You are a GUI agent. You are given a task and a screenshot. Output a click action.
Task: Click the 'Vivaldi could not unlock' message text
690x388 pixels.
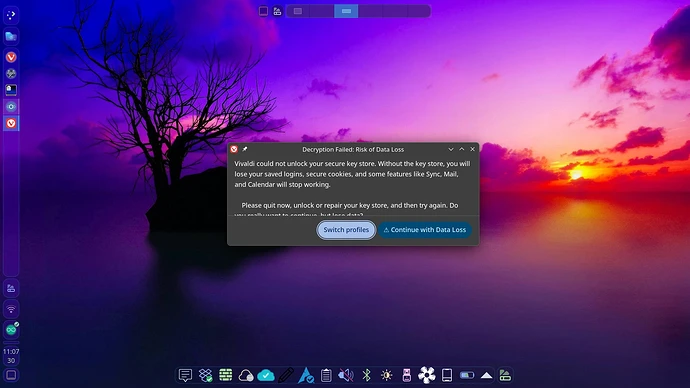pos(352,174)
